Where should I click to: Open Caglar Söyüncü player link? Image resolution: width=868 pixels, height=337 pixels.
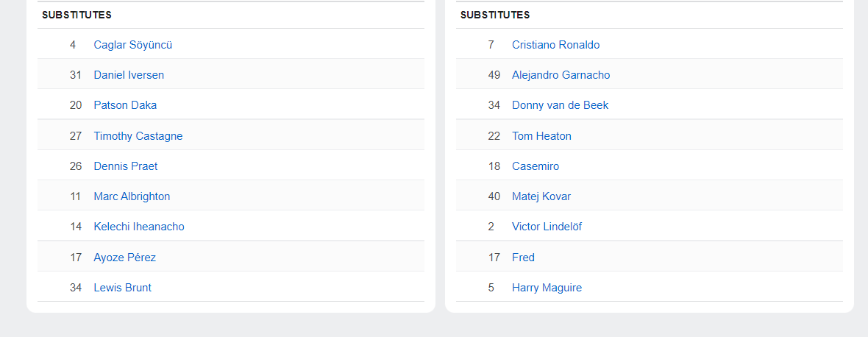pos(133,45)
